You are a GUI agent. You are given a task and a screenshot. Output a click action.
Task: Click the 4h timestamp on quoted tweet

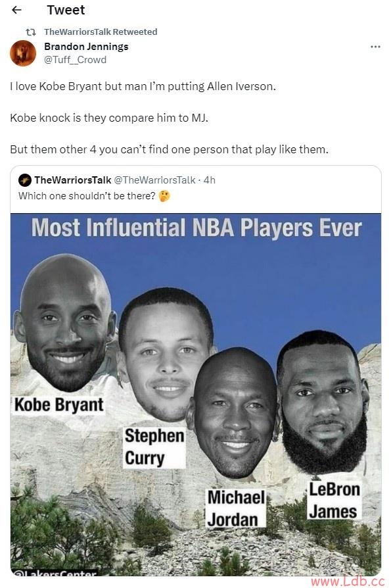point(210,180)
